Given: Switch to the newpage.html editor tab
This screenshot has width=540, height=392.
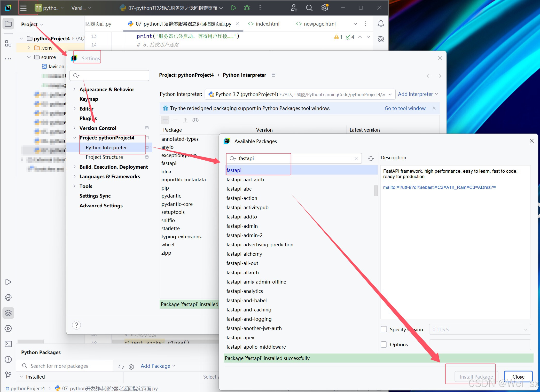Looking at the screenshot, I should 319,24.
